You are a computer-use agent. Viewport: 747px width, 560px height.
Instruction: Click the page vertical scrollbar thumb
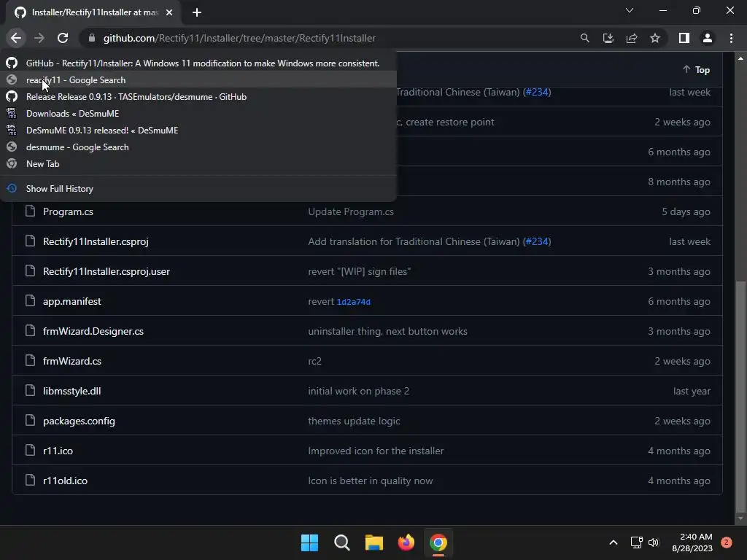click(740, 395)
